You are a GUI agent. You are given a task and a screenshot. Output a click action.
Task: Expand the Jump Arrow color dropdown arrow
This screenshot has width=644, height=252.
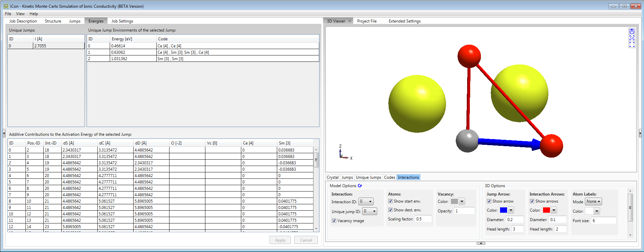tap(511, 210)
